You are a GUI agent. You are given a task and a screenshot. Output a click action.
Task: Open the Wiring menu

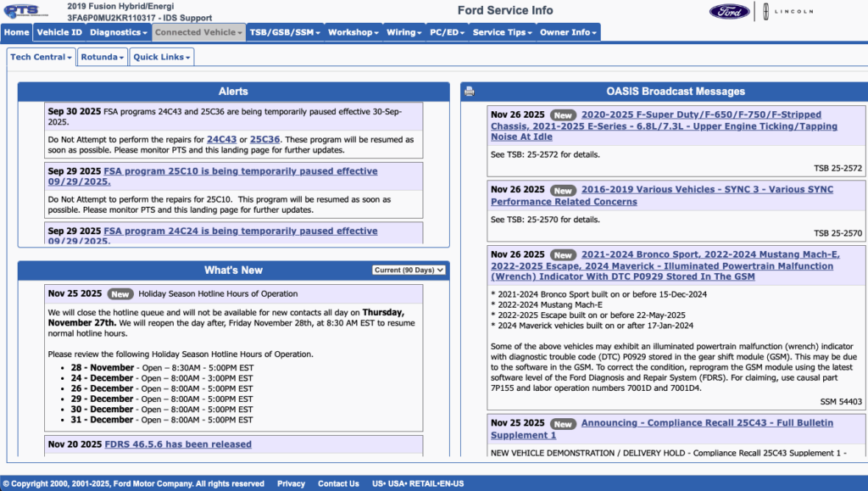pyautogui.click(x=403, y=31)
